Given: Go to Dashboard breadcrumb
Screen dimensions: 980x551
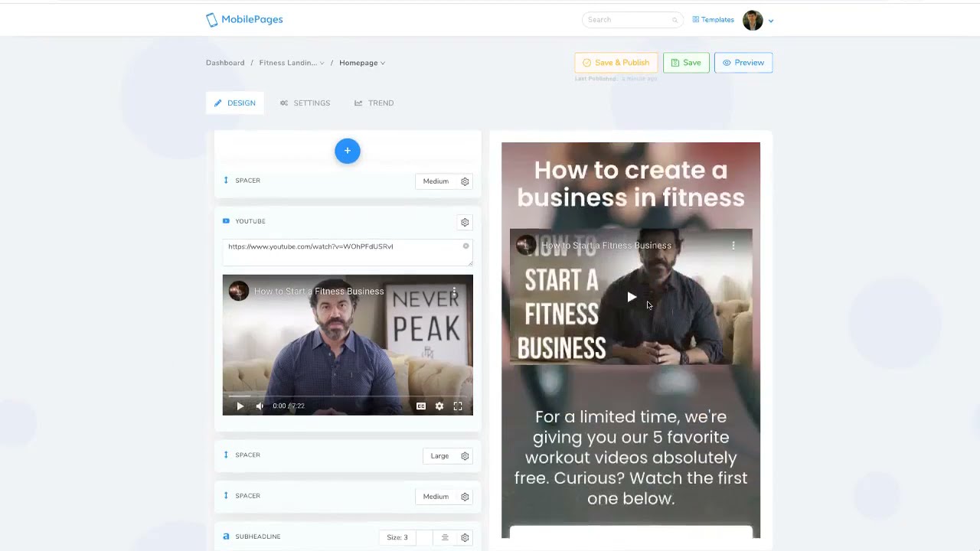Looking at the screenshot, I should click(225, 63).
